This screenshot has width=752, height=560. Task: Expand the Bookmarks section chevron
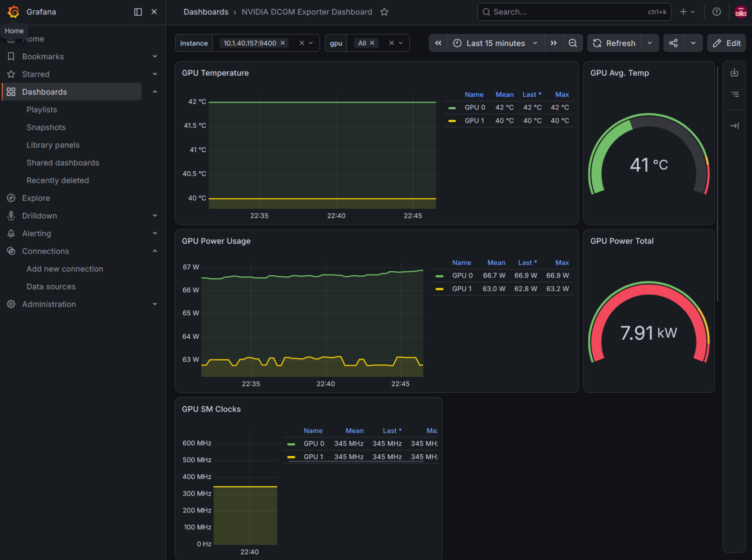tap(155, 56)
